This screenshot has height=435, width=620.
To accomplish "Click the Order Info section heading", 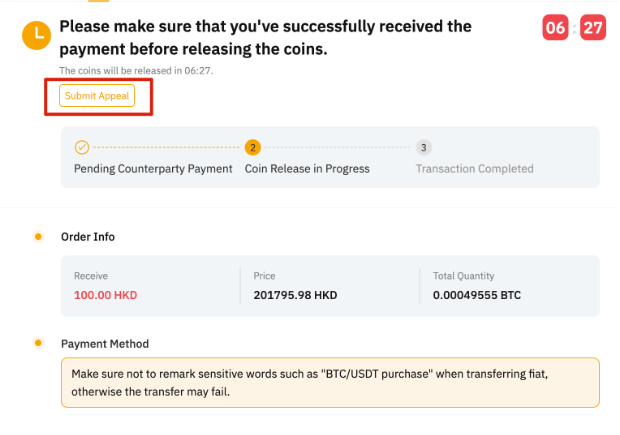I will 88,237.
